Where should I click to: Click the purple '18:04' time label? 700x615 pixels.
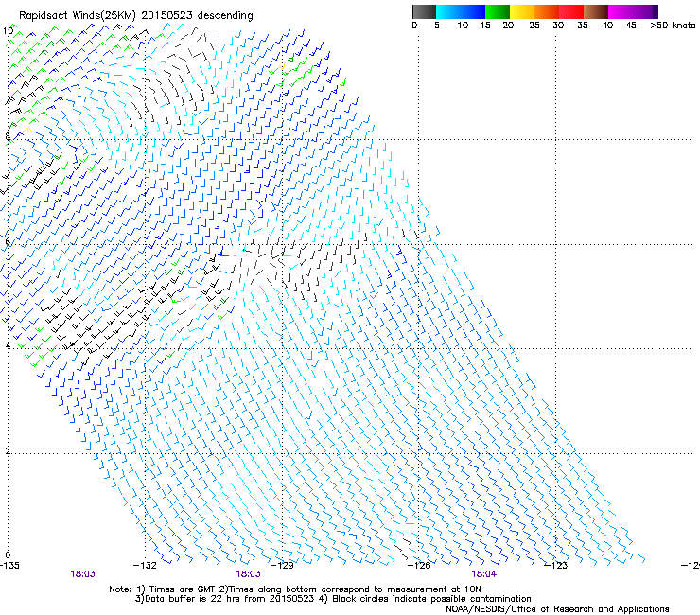point(484,574)
